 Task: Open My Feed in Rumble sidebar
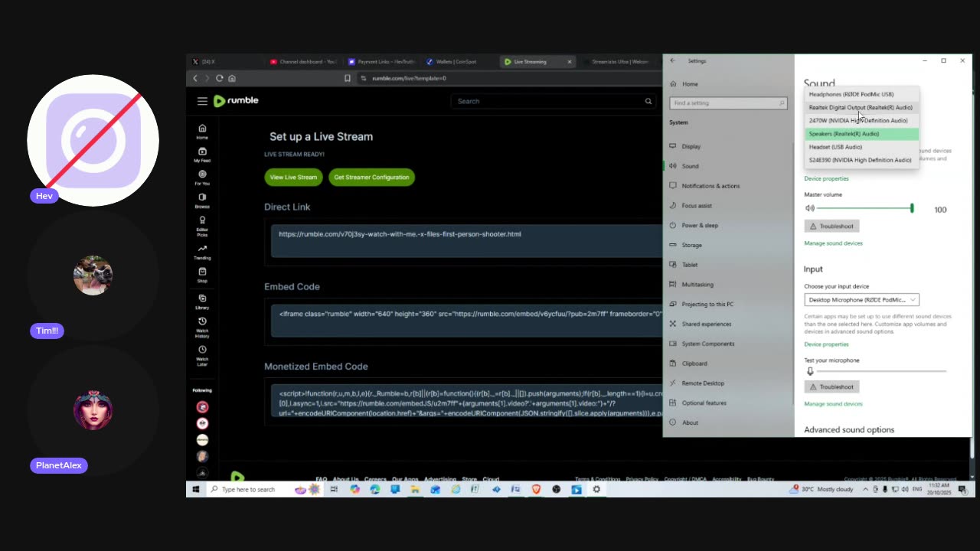click(x=202, y=155)
